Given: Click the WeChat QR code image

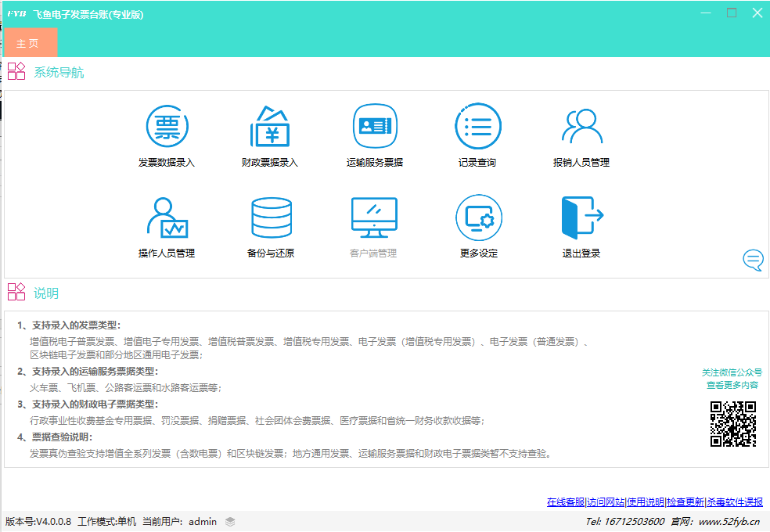Looking at the screenshot, I should [x=733, y=423].
